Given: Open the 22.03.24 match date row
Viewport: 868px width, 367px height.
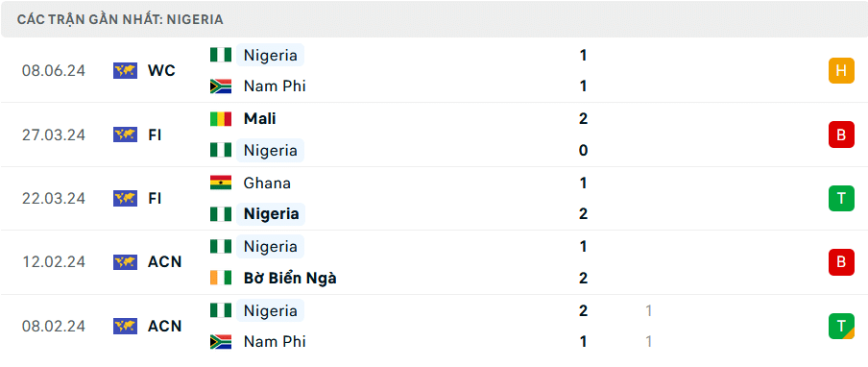Looking at the screenshot, I should 434,198.
